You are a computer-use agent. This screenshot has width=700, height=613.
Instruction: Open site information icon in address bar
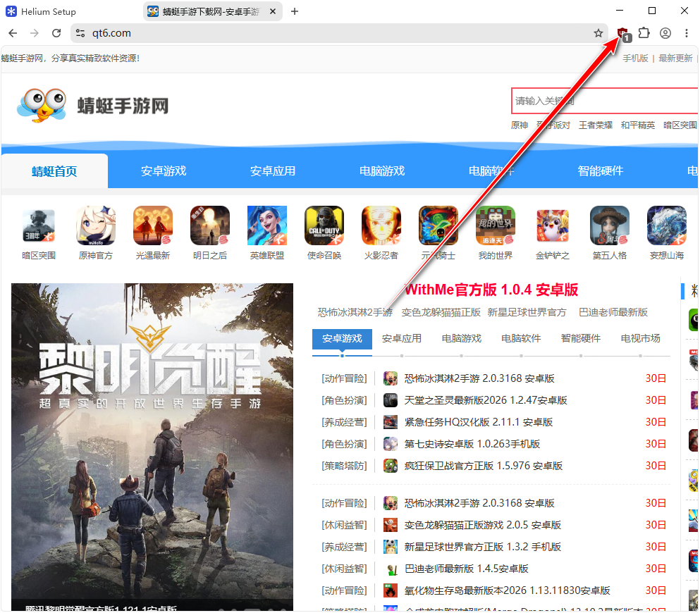(80, 33)
